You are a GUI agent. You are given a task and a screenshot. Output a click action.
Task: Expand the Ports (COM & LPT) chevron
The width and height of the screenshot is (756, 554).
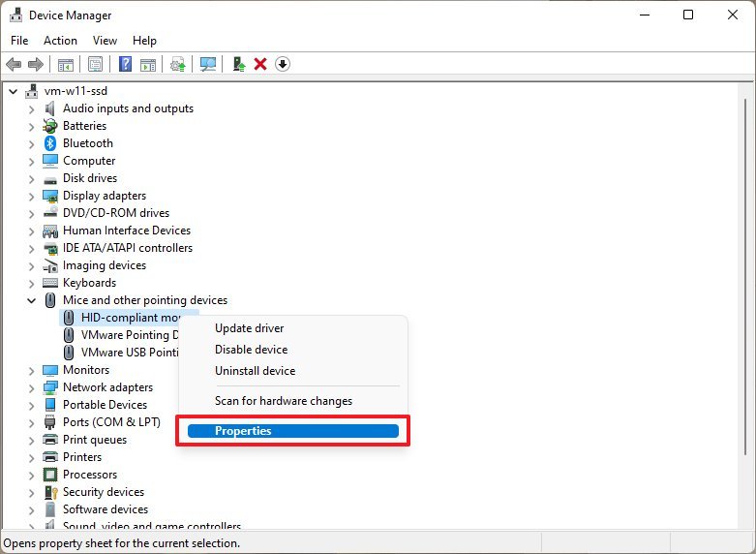point(31,423)
